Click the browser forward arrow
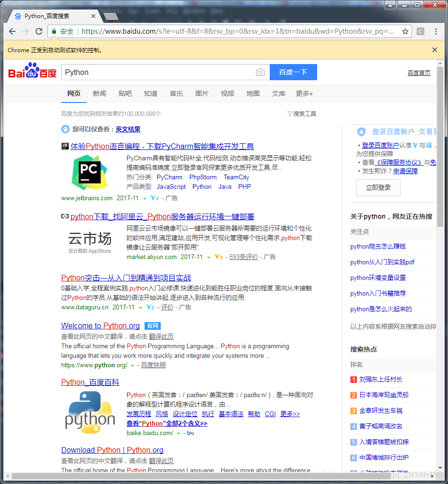This screenshot has height=484, width=448. pyautogui.click(x=26, y=31)
